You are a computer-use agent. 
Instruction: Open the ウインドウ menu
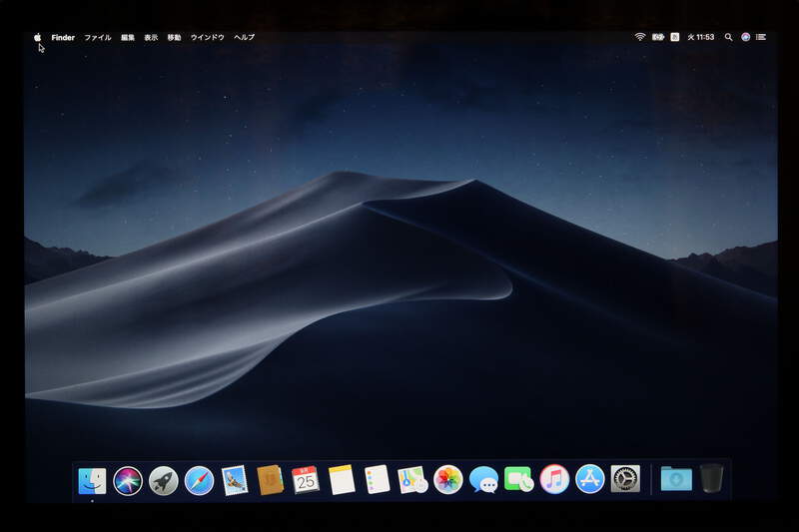coord(208,37)
